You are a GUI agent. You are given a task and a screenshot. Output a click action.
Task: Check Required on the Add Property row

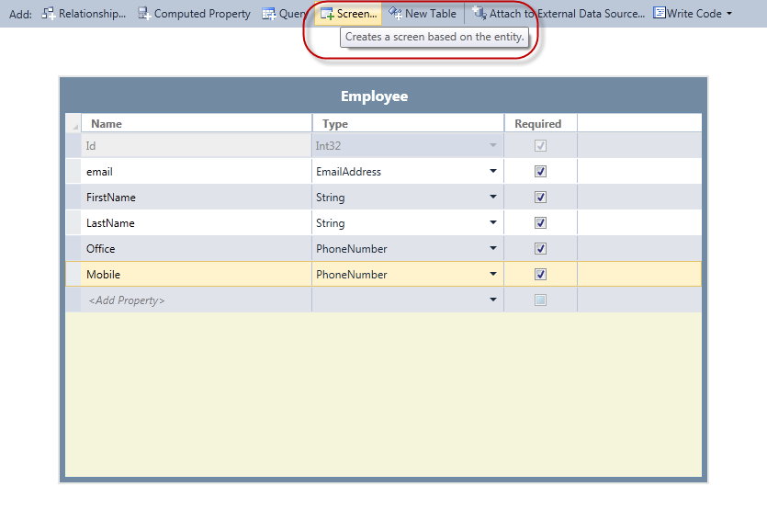pos(540,300)
